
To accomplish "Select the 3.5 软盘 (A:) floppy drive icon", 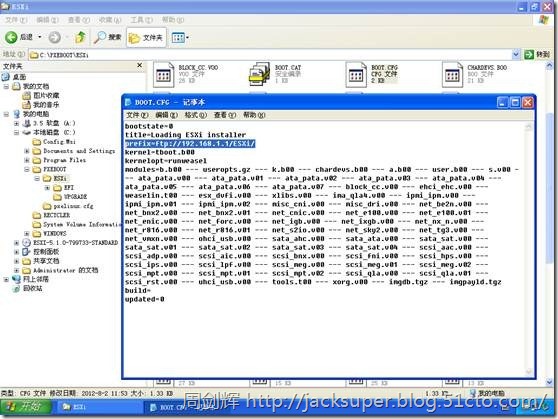I will tap(26, 123).
